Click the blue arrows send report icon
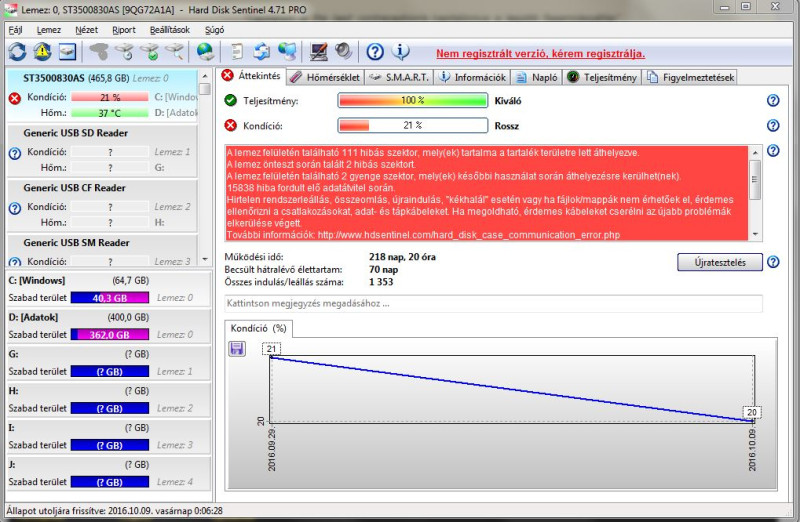Image resolution: width=800 pixels, height=522 pixels. tap(262, 52)
